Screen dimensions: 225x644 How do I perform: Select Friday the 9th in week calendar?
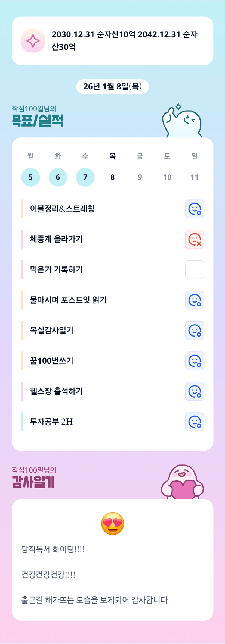(140, 177)
